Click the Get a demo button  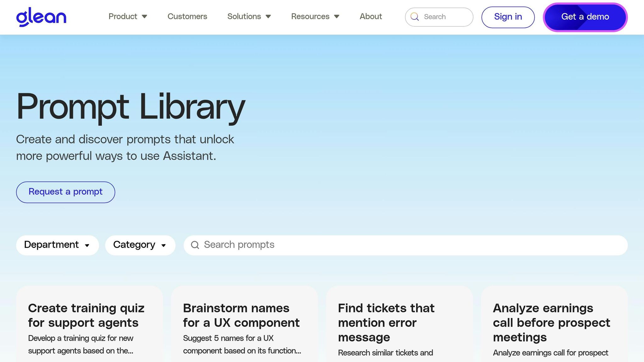(585, 17)
